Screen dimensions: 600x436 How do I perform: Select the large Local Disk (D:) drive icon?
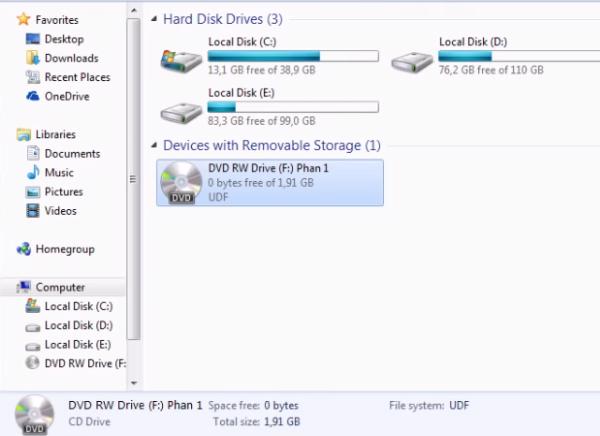coord(411,62)
